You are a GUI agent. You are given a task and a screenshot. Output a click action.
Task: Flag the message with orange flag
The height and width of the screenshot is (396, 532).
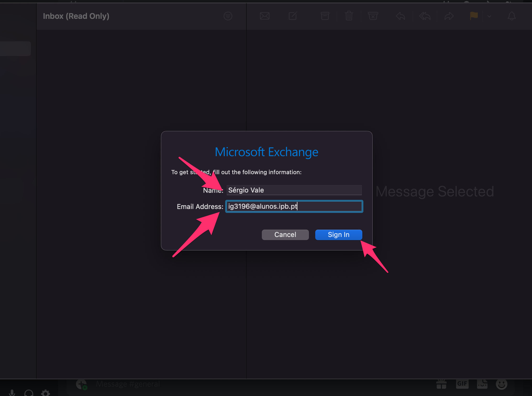pos(474,16)
